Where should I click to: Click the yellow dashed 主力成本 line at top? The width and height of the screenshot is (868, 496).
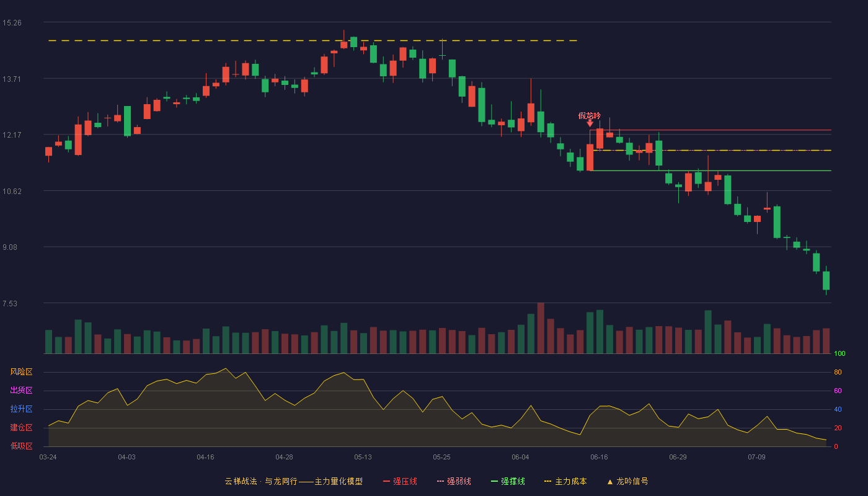click(312, 41)
